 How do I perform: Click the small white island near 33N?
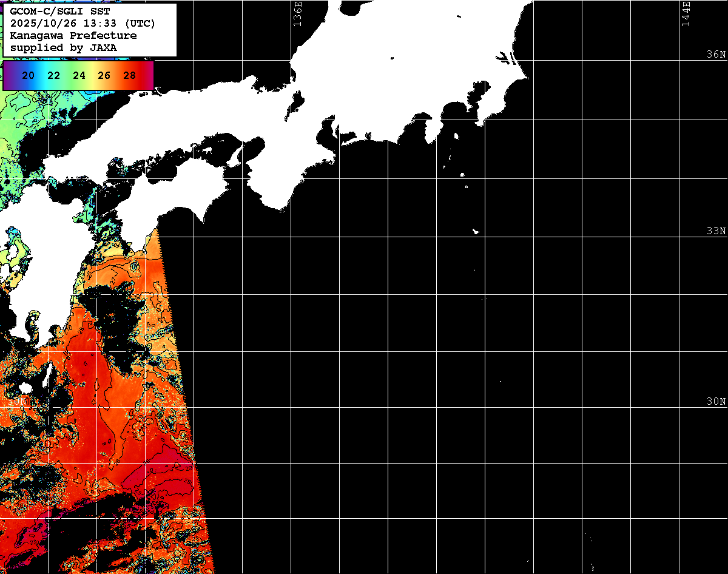476,231
